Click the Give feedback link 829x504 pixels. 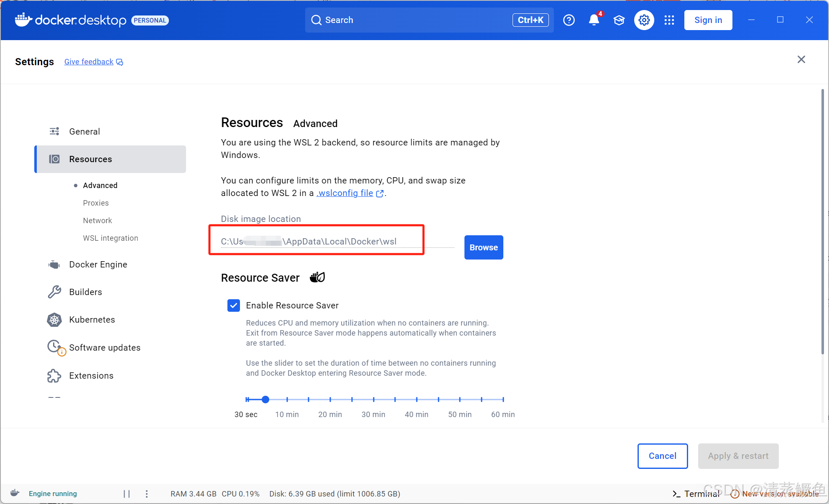(89, 62)
